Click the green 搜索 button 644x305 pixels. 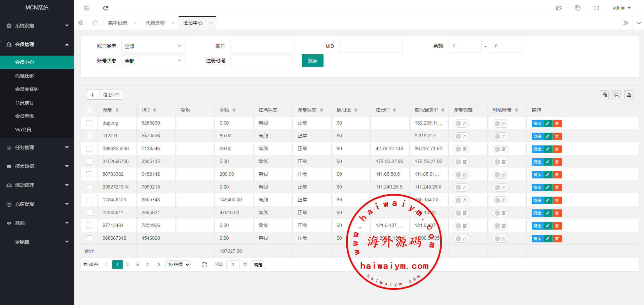(x=312, y=61)
